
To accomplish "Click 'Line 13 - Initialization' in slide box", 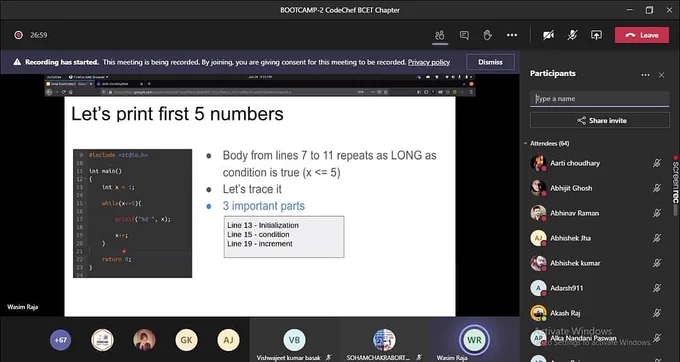I will (x=263, y=225).
